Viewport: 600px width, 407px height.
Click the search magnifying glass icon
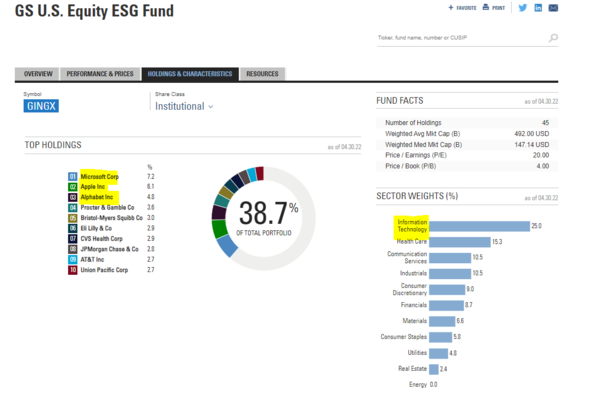point(553,39)
